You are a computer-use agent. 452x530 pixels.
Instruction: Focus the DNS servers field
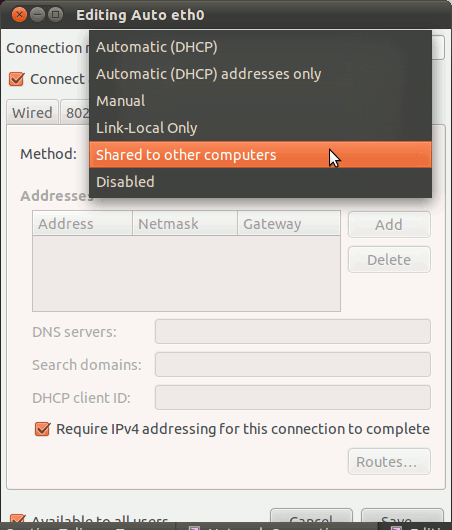point(293,332)
